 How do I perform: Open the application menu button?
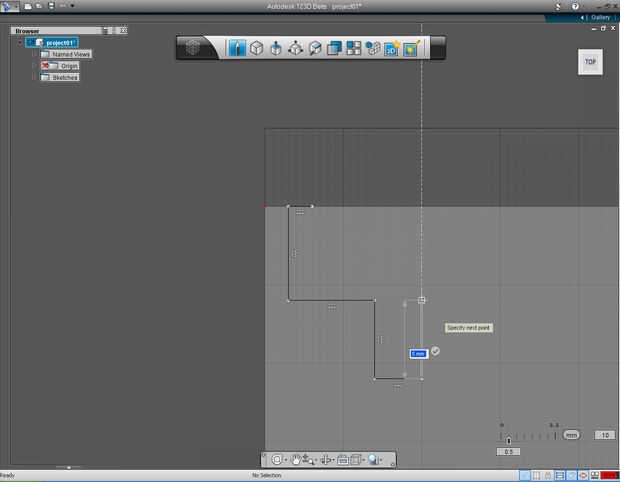(x=9, y=6)
